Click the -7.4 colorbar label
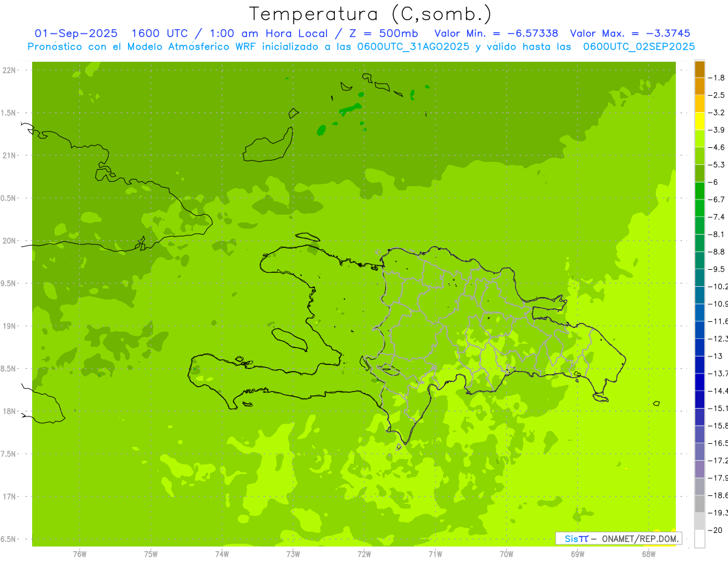This screenshot has height=562, width=728. tap(716, 217)
